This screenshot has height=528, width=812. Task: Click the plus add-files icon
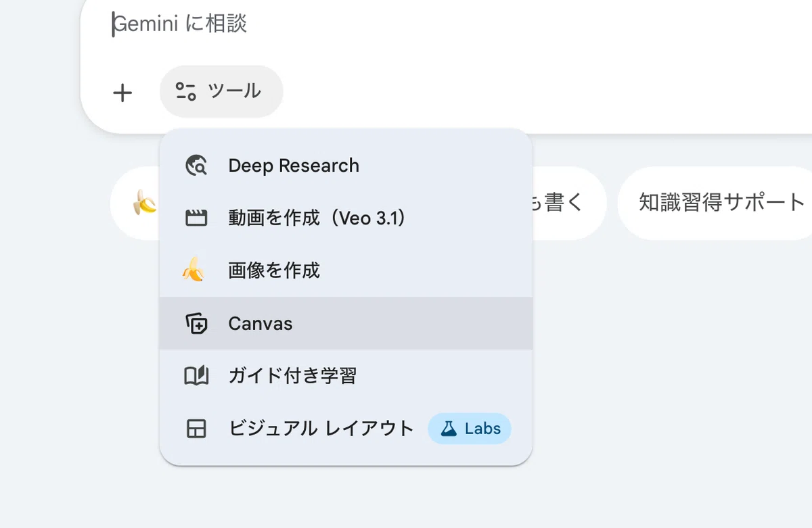point(122,93)
